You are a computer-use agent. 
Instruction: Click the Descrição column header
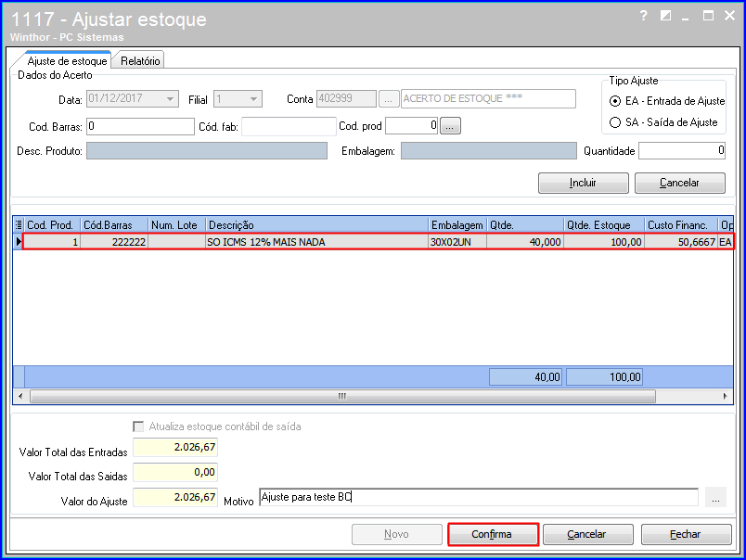316,225
